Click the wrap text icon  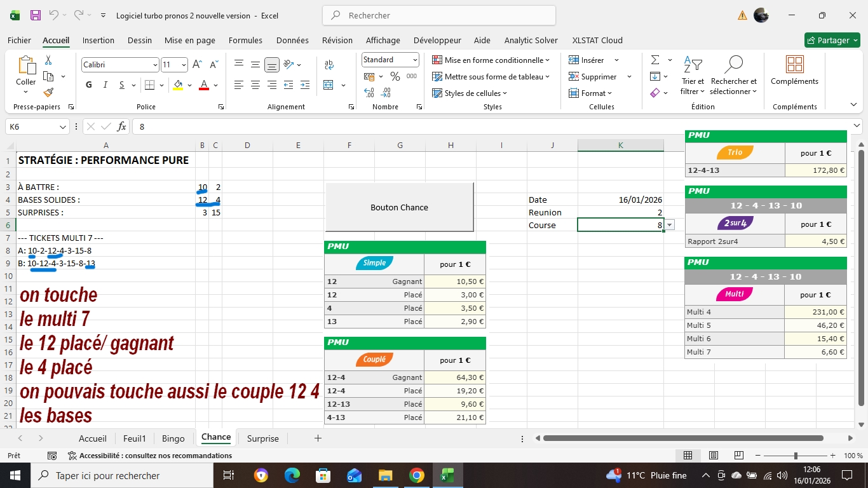pos(329,65)
